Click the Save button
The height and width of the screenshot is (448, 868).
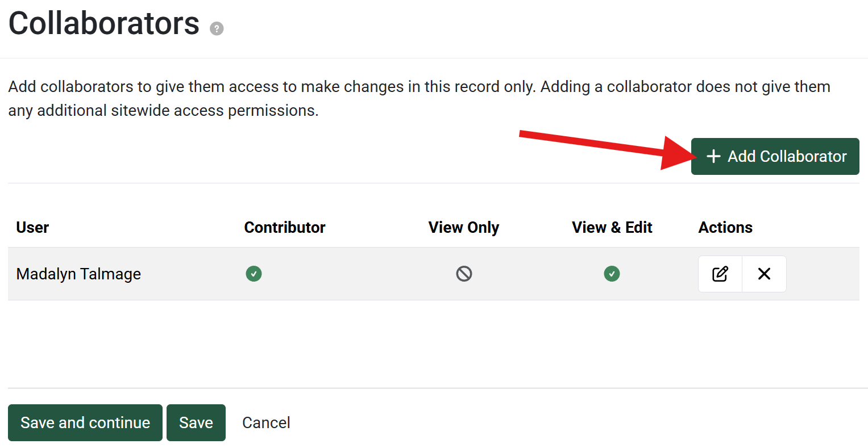click(x=196, y=422)
